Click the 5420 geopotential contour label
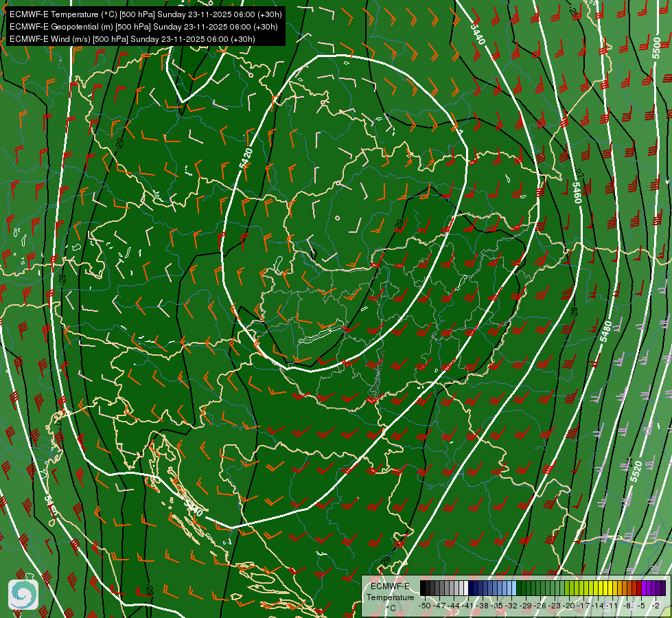This screenshot has width=672, height=618. pyautogui.click(x=247, y=158)
